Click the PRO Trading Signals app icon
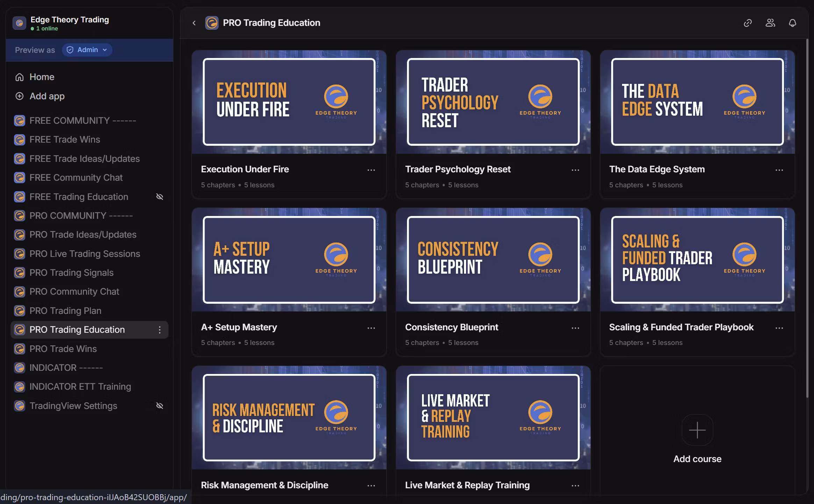The width and height of the screenshot is (814, 504). click(x=20, y=273)
